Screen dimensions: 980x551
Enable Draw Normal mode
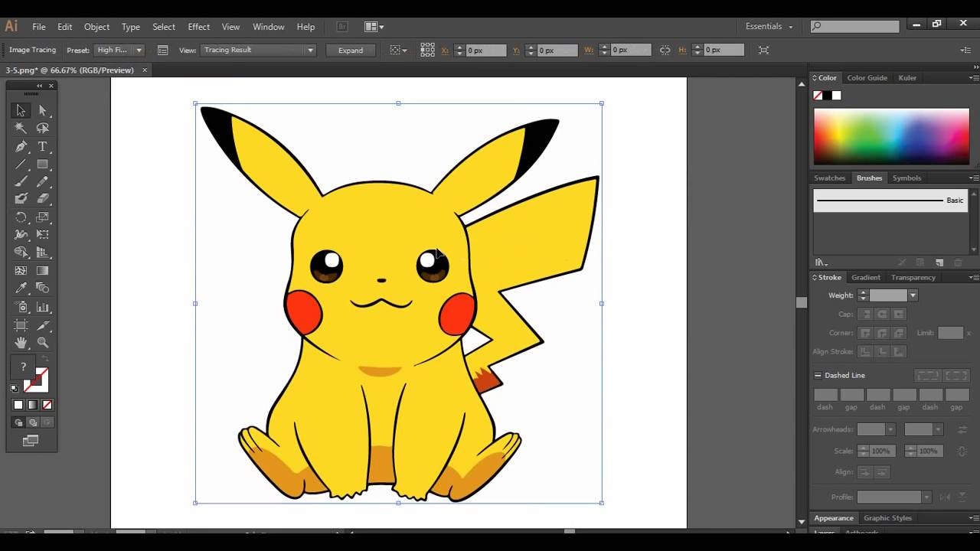18,422
